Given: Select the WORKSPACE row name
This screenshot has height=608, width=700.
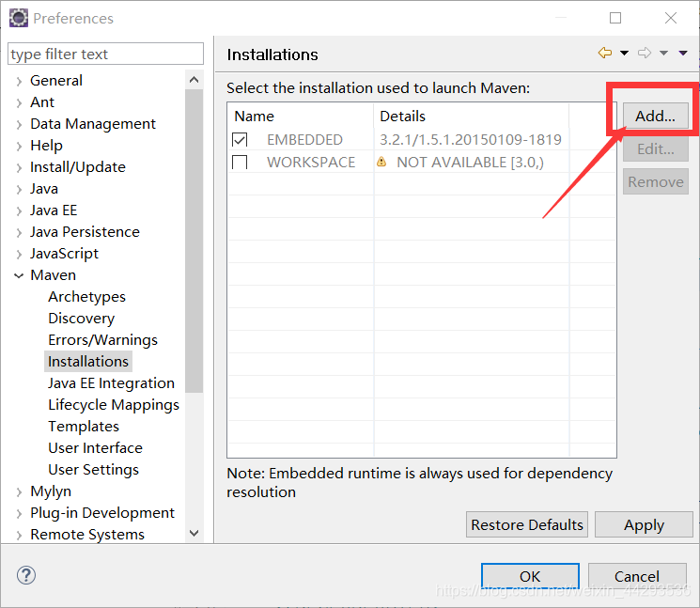Looking at the screenshot, I should (311, 162).
